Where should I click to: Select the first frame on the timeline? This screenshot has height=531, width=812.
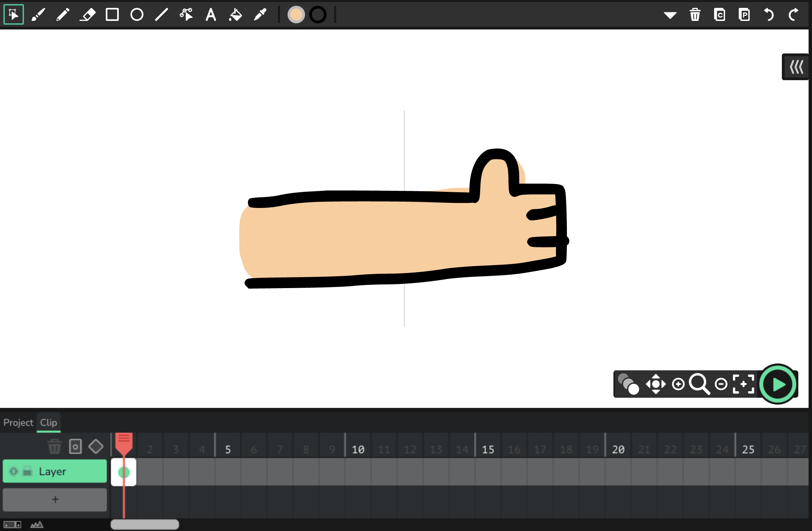(x=124, y=472)
